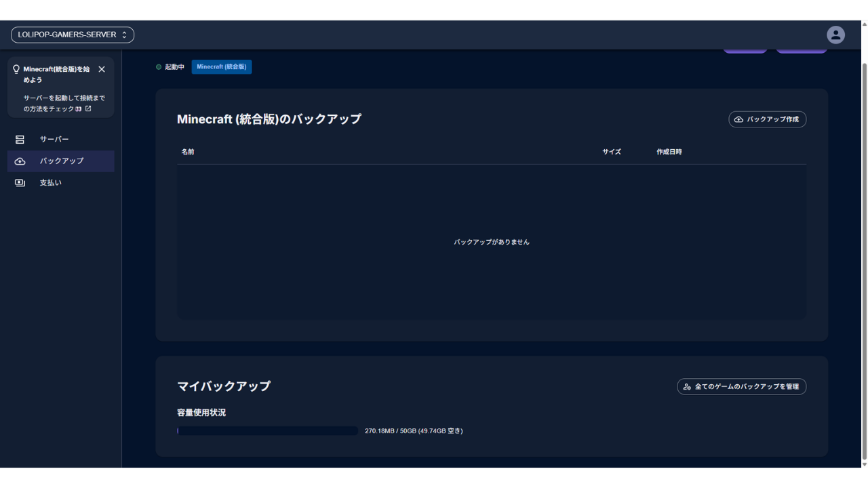
Task: Click the server rack icon
Action: coord(20,140)
